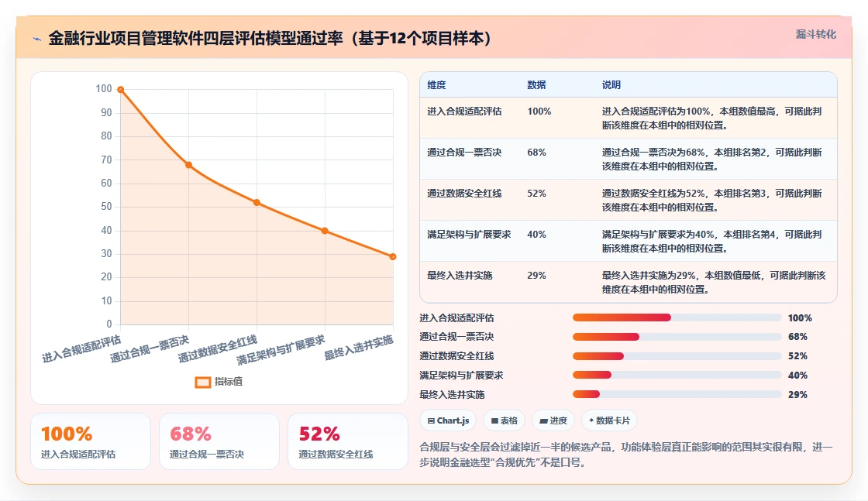Click the 数据 column header

click(x=536, y=84)
